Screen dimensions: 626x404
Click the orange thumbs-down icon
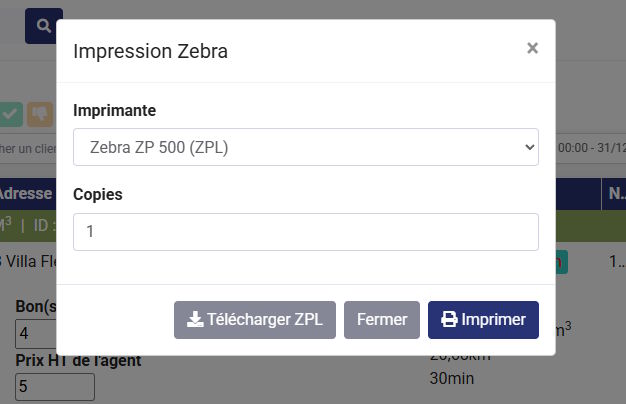[x=40, y=114]
